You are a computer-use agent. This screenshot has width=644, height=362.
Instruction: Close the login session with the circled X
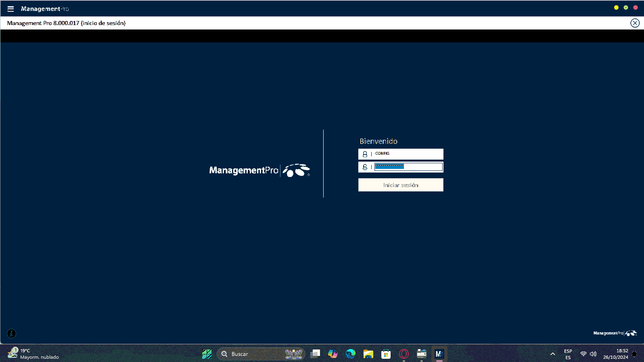point(635,23)
